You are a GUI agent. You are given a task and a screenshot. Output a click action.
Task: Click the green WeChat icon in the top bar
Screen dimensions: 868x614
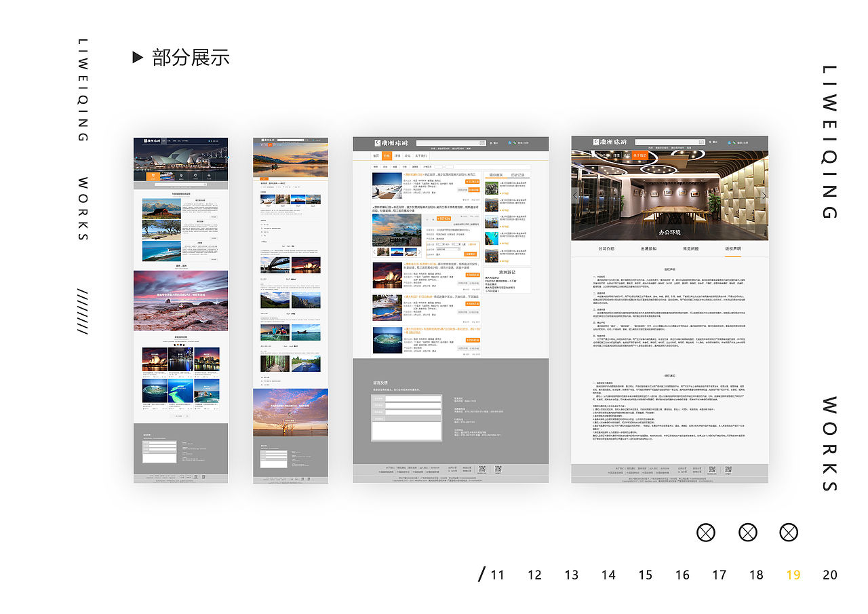(514, 142)
